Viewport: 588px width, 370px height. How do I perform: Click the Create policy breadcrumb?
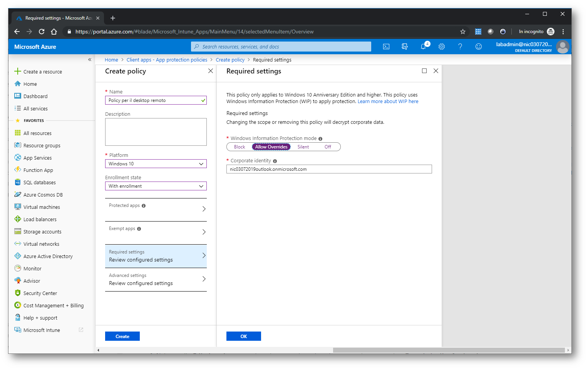click(x=230, y=60)
